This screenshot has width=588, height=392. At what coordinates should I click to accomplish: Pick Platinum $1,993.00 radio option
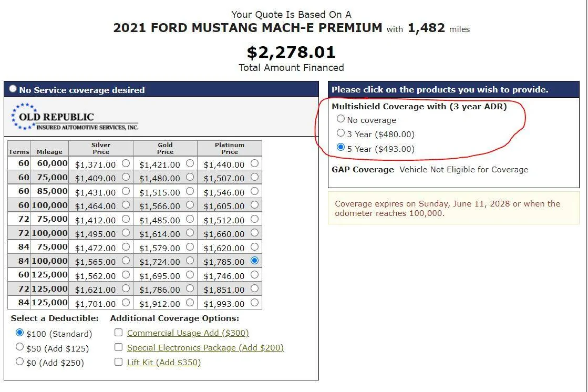click(255, 302)
